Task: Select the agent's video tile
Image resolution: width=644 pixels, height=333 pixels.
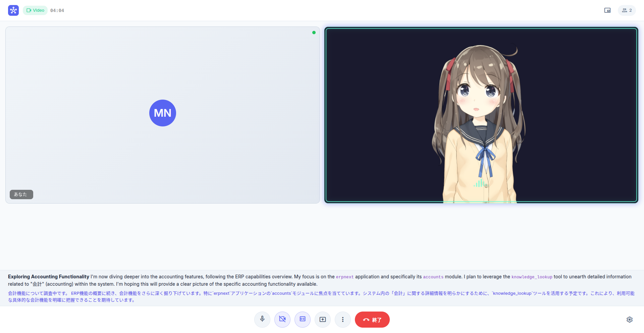Action: [x=482, y=115]
